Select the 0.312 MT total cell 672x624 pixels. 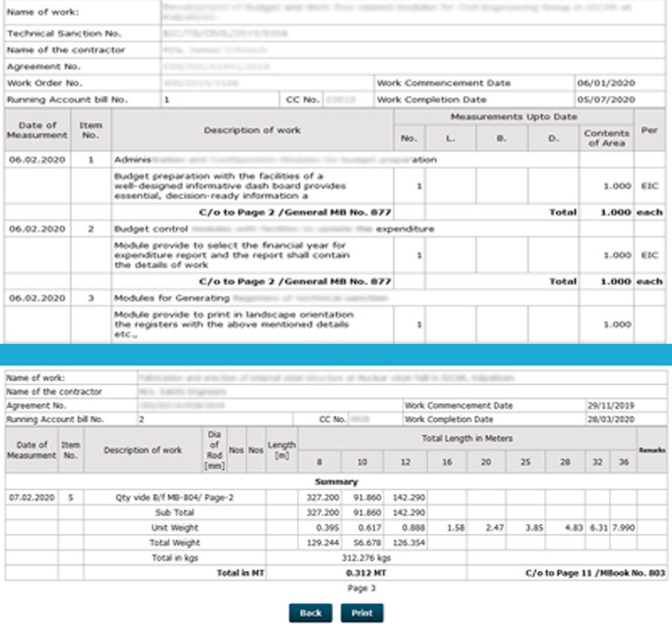click(x=366, y=573)
